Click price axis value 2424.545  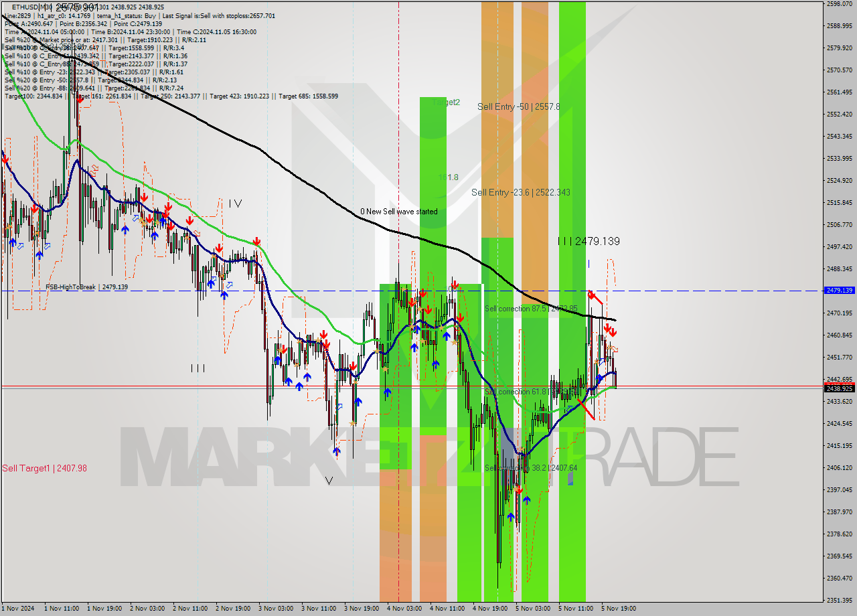[840, 423]
